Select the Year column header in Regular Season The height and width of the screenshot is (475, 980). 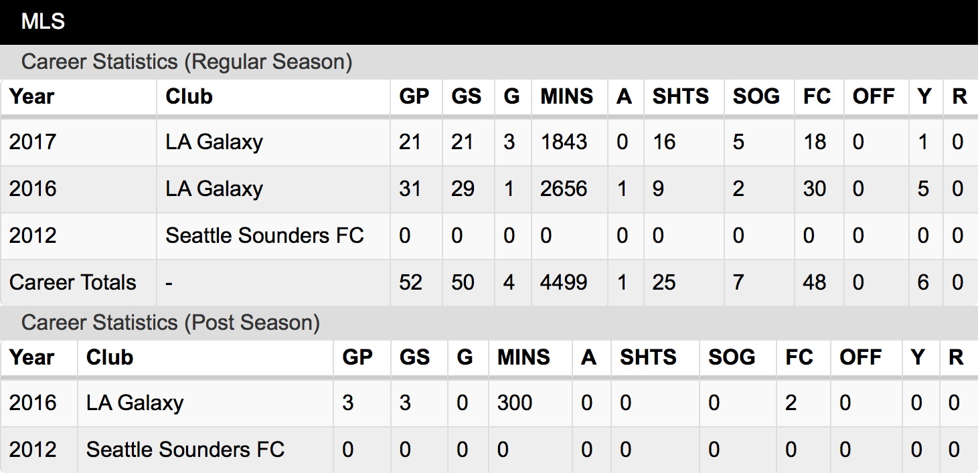(32, 96)
